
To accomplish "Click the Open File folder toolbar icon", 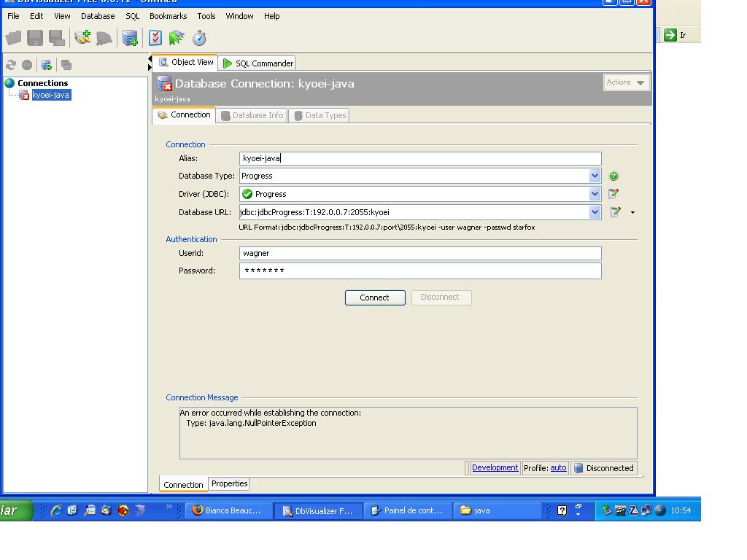I will click(x=13, y=38).
